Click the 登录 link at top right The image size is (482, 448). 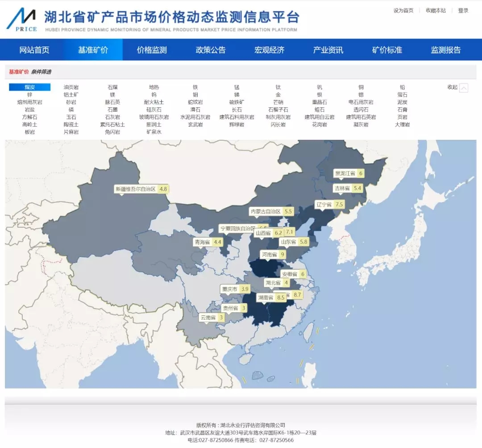coord(463,11)
